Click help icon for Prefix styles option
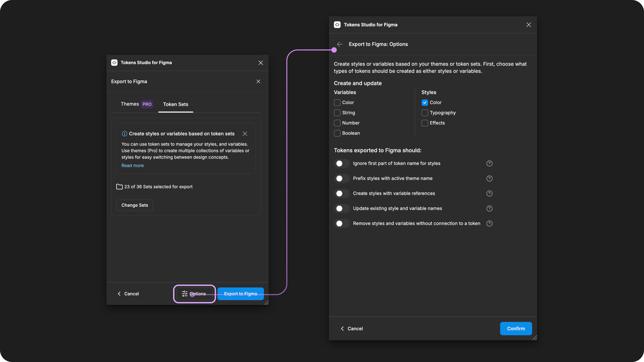The height and width of the screenshot is (362, 644). pos(489,178)
